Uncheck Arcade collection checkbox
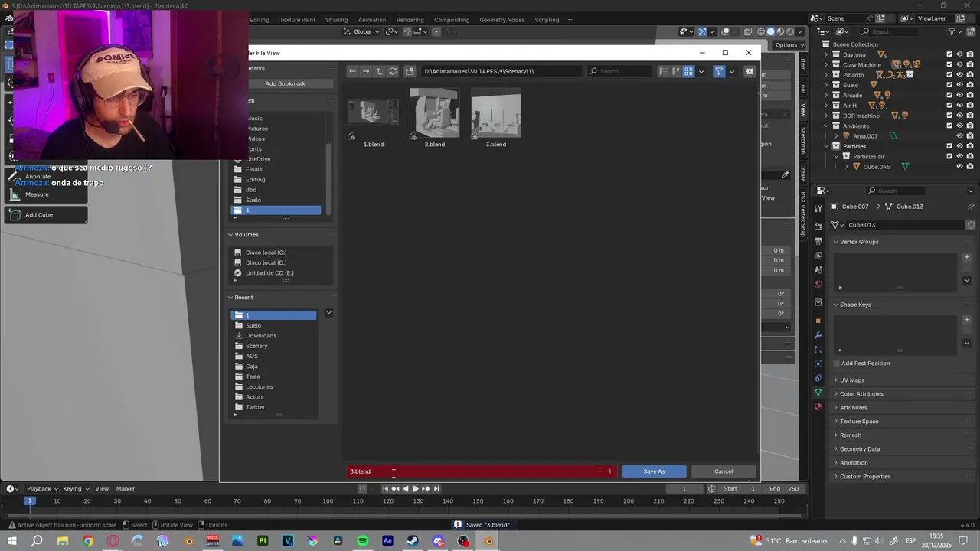 click(x=949, y=95)
